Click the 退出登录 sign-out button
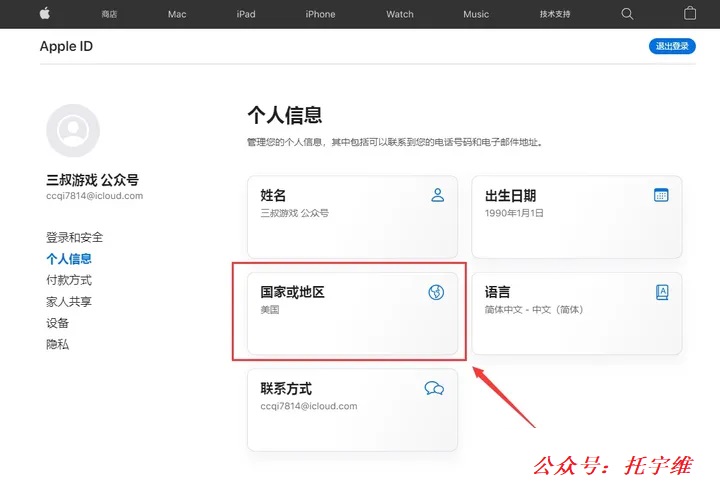 click(x=672, y=46)
